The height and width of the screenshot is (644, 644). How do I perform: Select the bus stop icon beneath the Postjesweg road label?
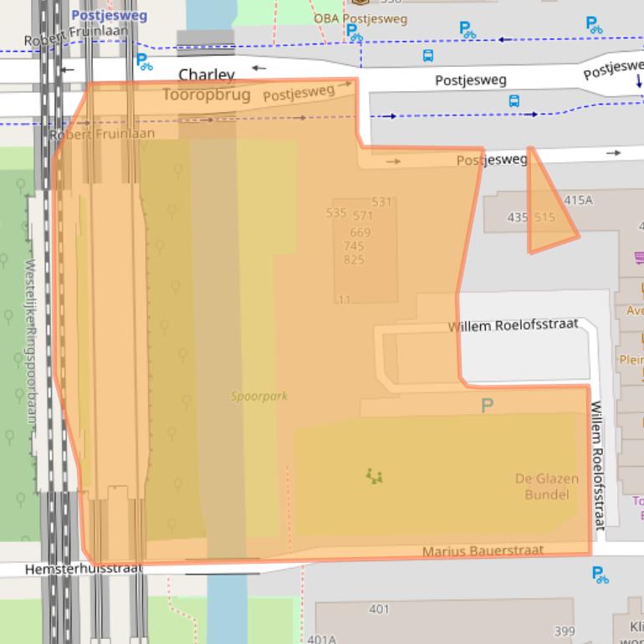[x=514, y=100]
